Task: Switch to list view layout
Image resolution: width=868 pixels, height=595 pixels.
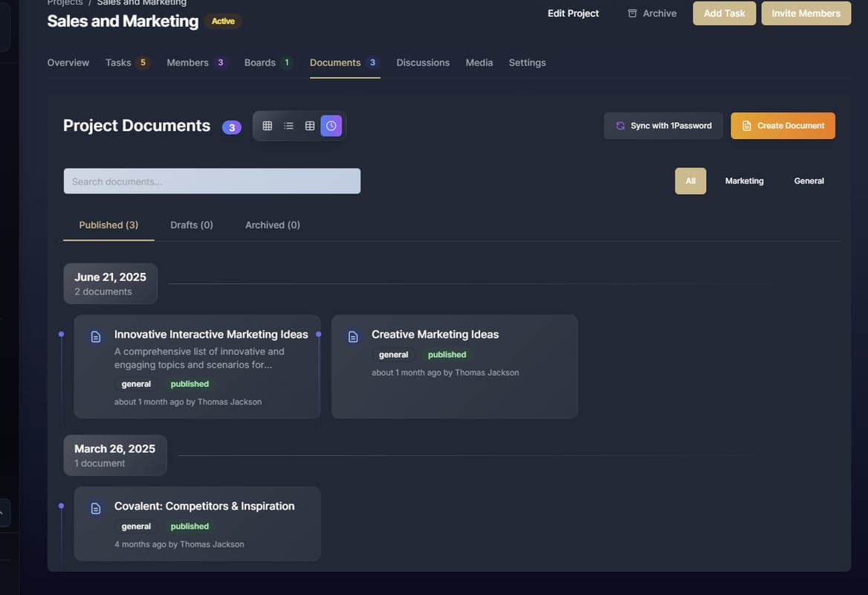Action: [288, 126]
